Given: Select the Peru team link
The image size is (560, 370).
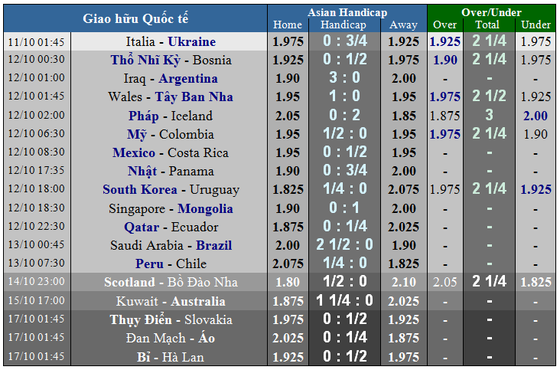Looking at the screenshot, I should [149, 264].
